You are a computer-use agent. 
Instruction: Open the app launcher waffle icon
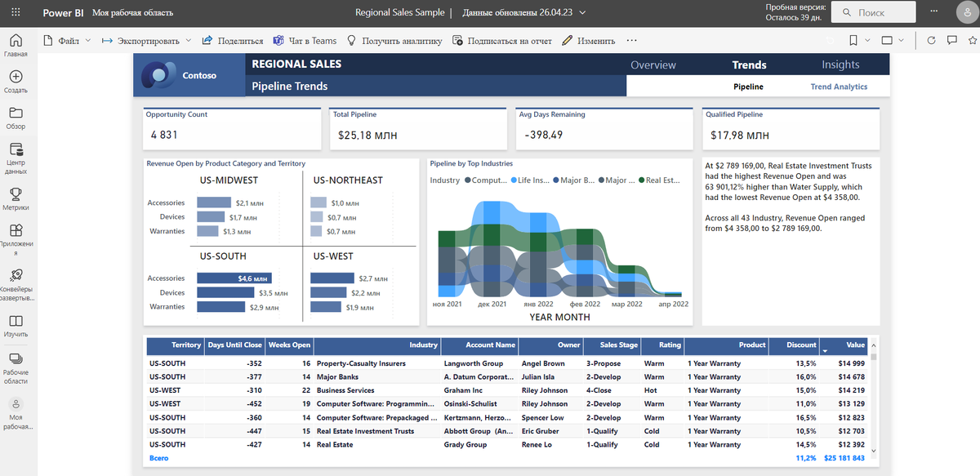[17, 12]
